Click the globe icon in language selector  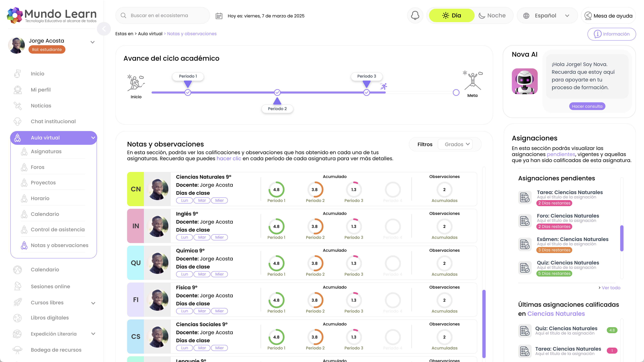pos(526,15)
